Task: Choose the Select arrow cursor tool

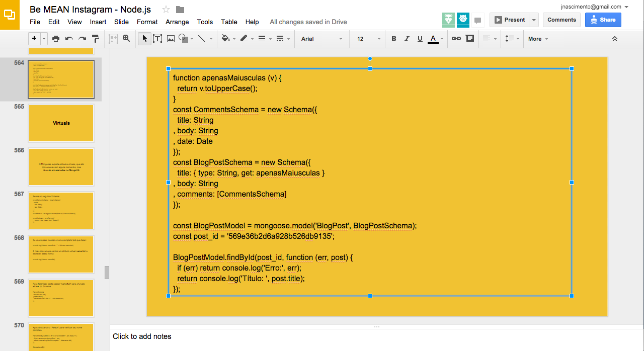Action: click(144, 39)
